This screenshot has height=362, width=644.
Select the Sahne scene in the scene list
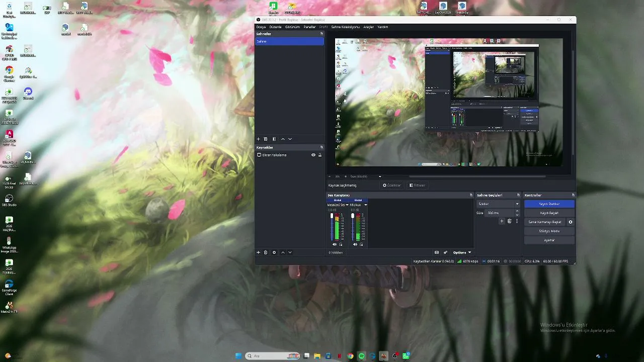pyautogui.click(x=289, y=41)
